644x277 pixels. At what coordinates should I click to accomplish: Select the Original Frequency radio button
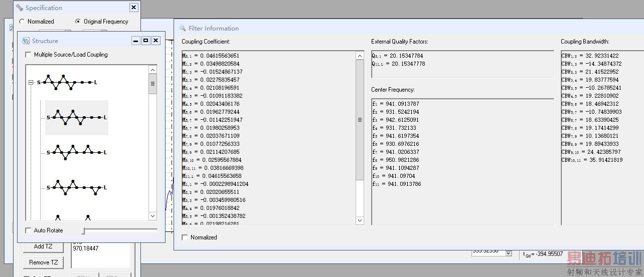point(78,22)
